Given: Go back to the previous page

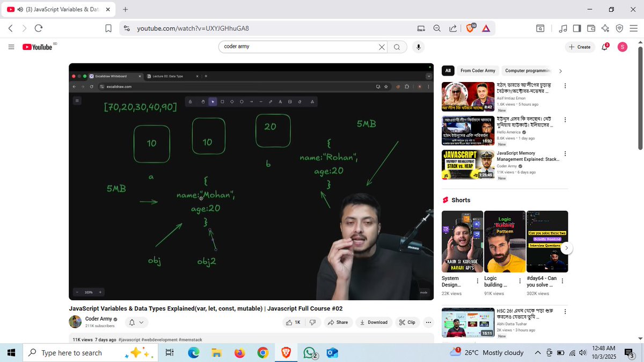Looking at the screenshot, I should (11, 28).
